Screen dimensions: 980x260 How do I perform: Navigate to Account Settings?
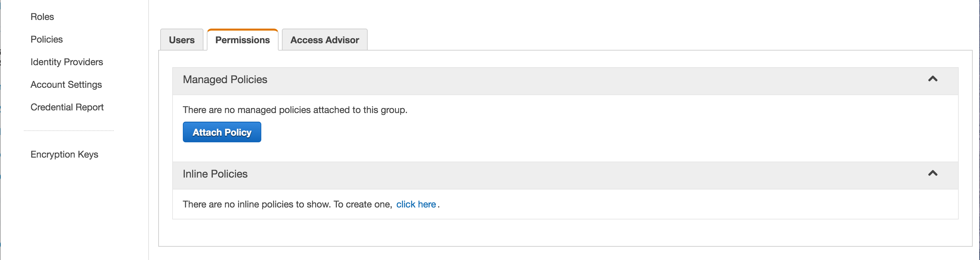(66, 84)
